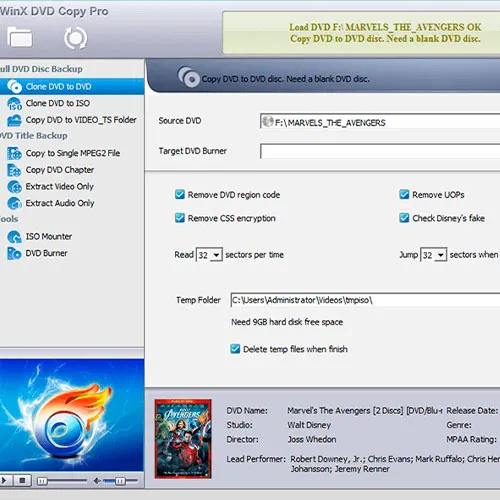This screenshot has height=500, width=500.
Task: Play the preview video
Action: 5,481
